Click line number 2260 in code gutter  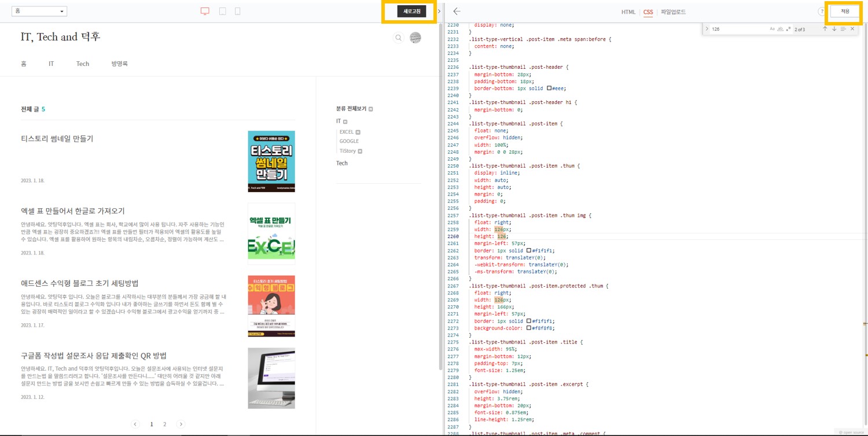tap(453, 237)
